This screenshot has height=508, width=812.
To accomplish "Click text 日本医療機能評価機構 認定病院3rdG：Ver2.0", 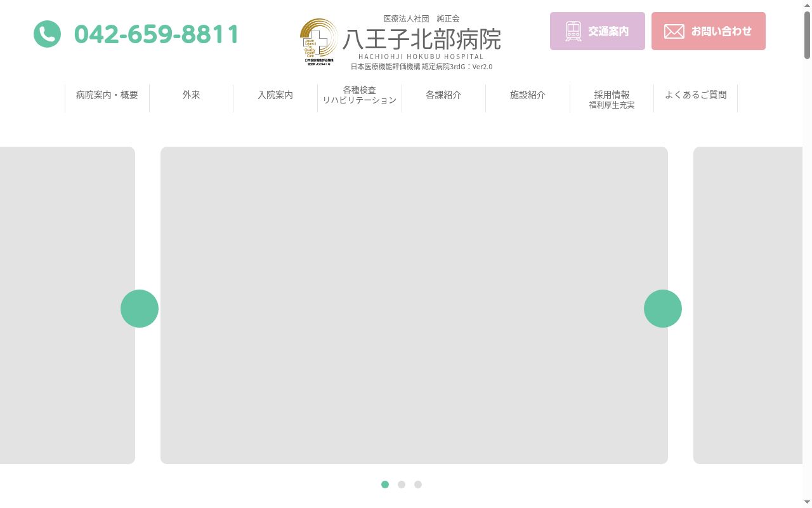I will coord(421,67).
